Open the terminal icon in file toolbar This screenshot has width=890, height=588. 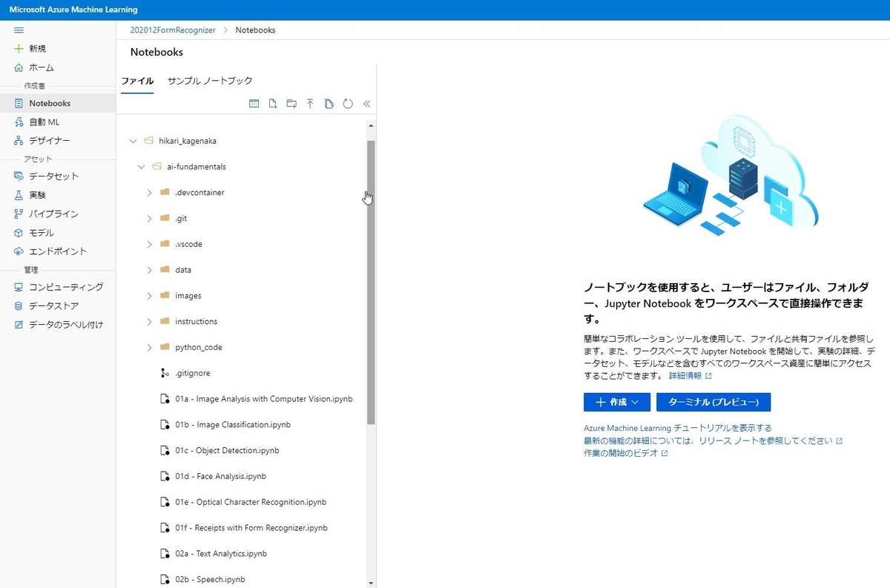click(x=254, y=104)
